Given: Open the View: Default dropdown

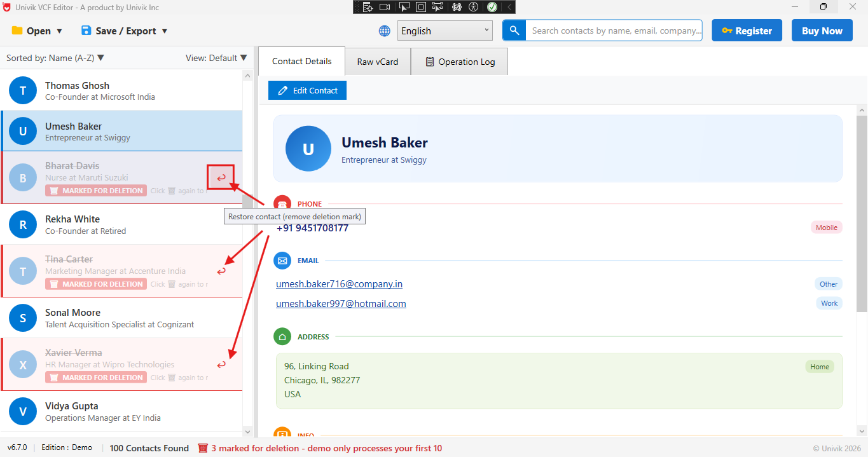Looking at the screenshot, I should [216, 58].
